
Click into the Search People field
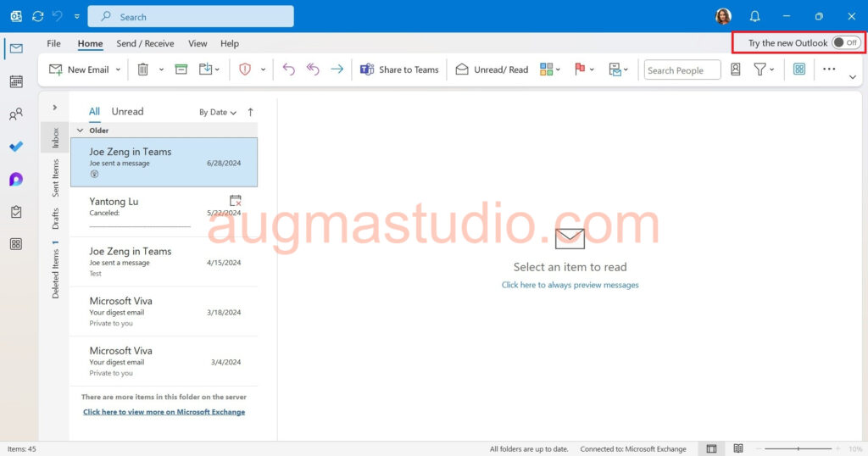point(682,70)
